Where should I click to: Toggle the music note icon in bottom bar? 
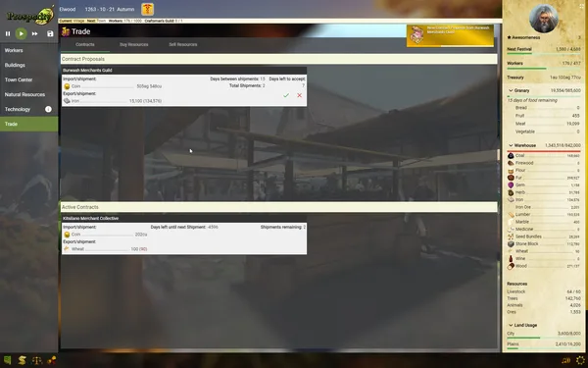pos(565,360)
